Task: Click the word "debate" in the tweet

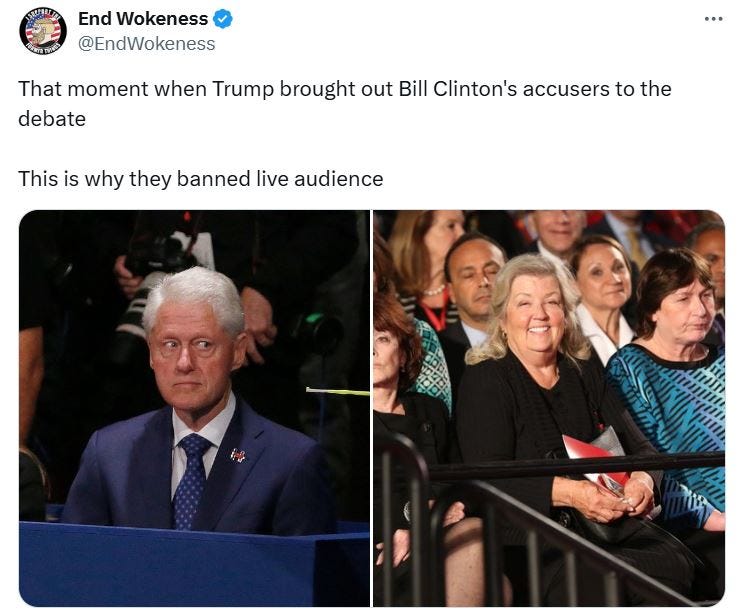Action: click(52, 119)
